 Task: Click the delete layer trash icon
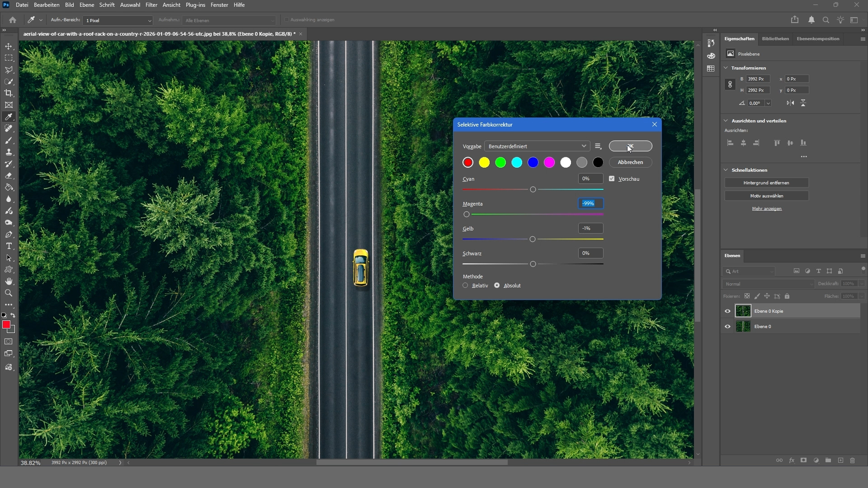(x=853, y=460)
